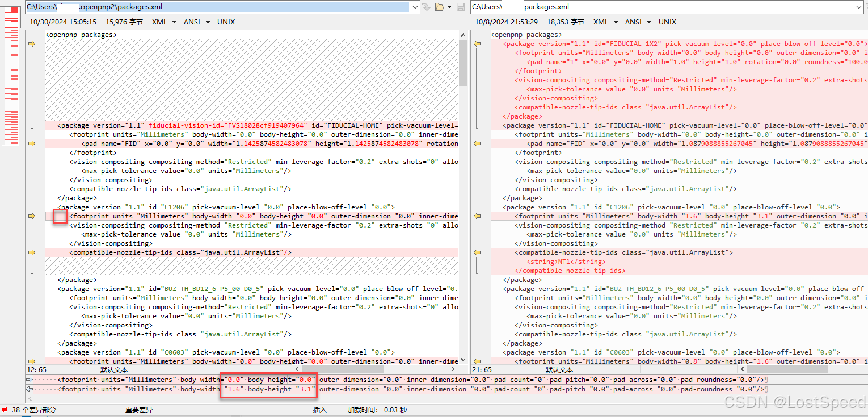868x417 pixels.
Task: Expand the right file path history dropdown
Action: [x=858, y=7]
